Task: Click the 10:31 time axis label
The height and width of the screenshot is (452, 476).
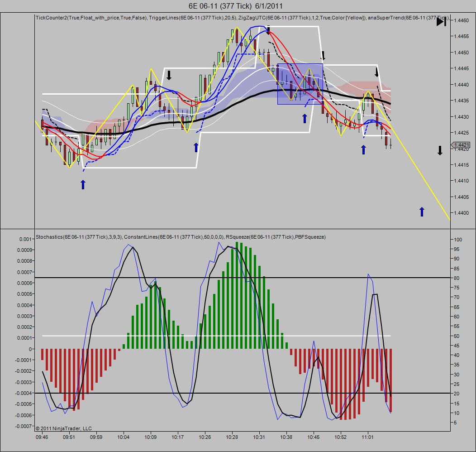Action: point(259,437)
